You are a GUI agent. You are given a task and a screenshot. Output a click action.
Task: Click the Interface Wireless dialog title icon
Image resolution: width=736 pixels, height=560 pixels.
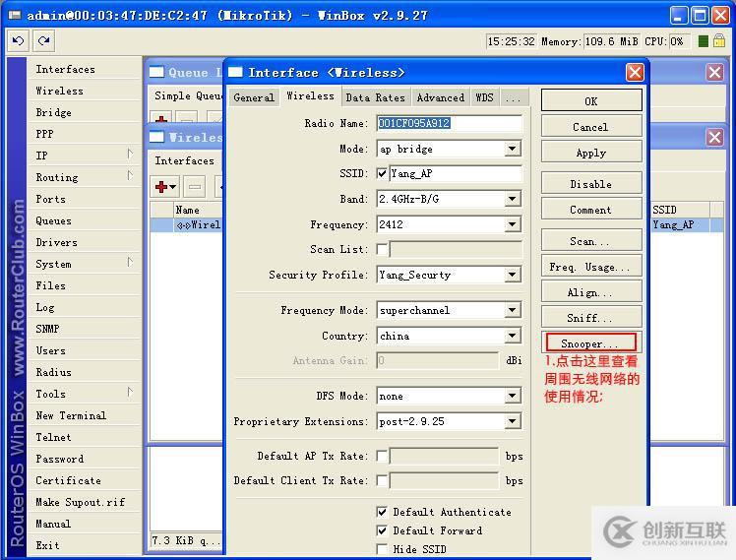[235, 72]
